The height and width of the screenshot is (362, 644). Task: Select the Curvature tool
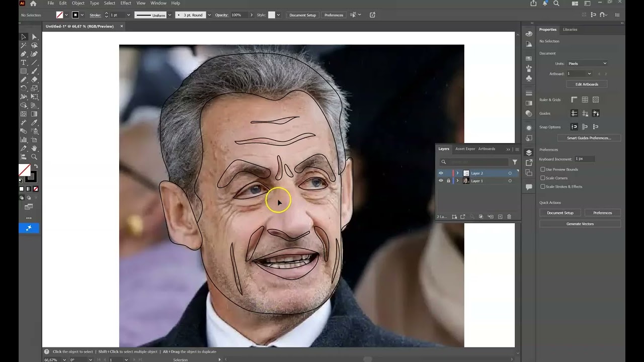(34, 54)
